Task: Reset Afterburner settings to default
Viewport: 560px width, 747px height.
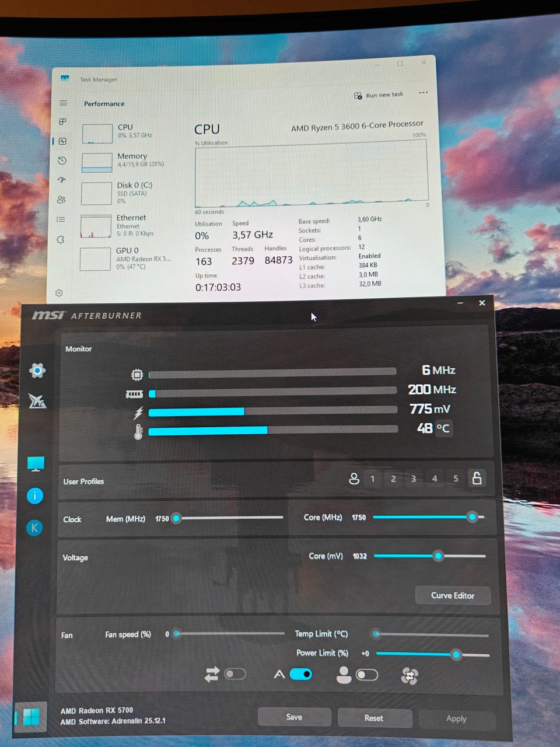Action: click(374, 718)
